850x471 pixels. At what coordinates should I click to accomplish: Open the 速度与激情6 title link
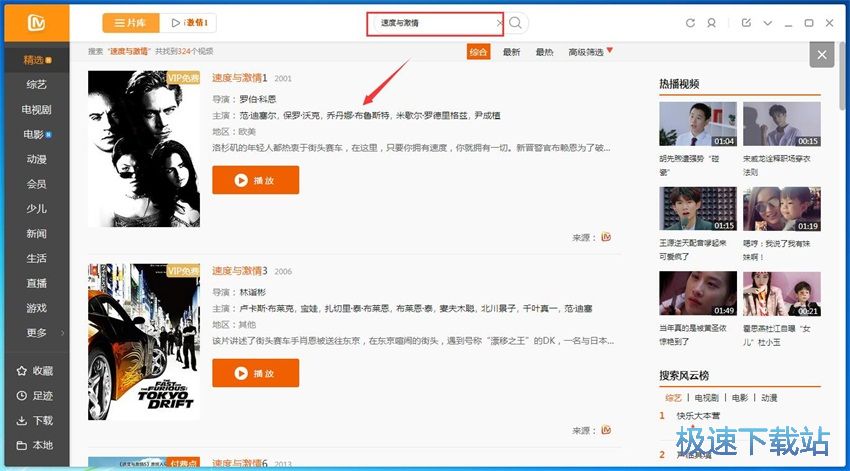(x=240, y=464)
